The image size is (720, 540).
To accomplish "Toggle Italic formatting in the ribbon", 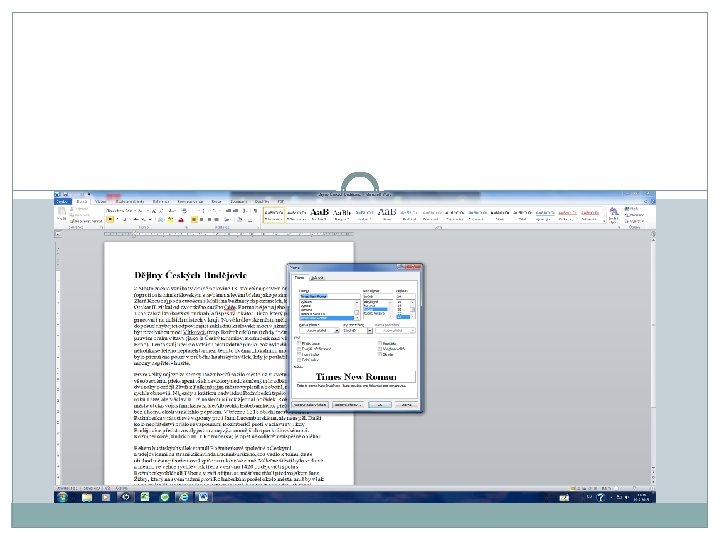I will point(118,219).
